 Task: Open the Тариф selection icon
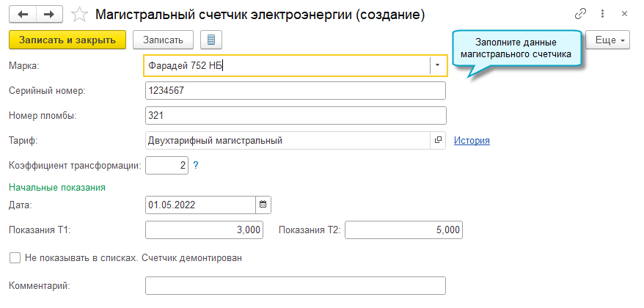[438, 140]
